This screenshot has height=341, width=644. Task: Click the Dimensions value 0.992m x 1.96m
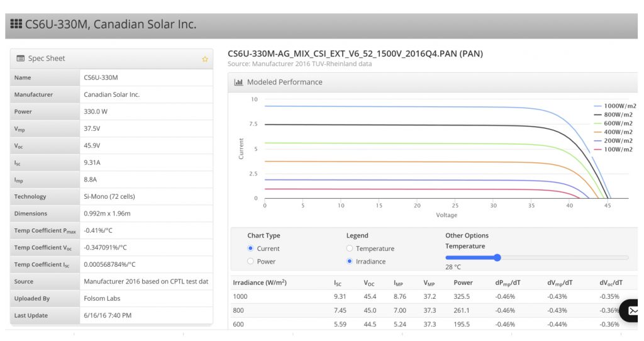(107, 213)
